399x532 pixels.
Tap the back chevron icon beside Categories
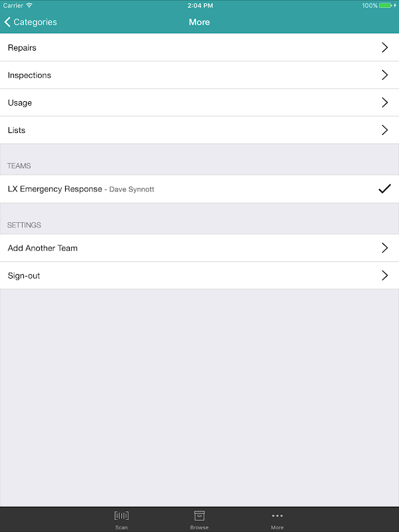click(x=7, y=22)
